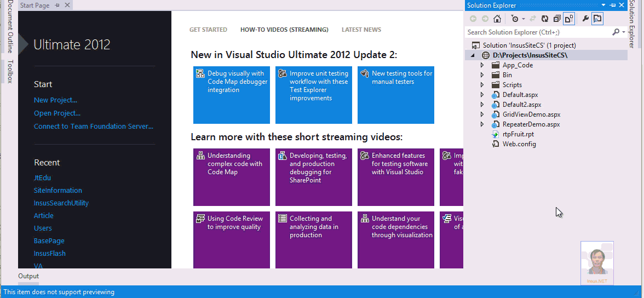644x298 pixels.
Task: Expand the Scripts folder node
Action: click(x=482, y=85)
